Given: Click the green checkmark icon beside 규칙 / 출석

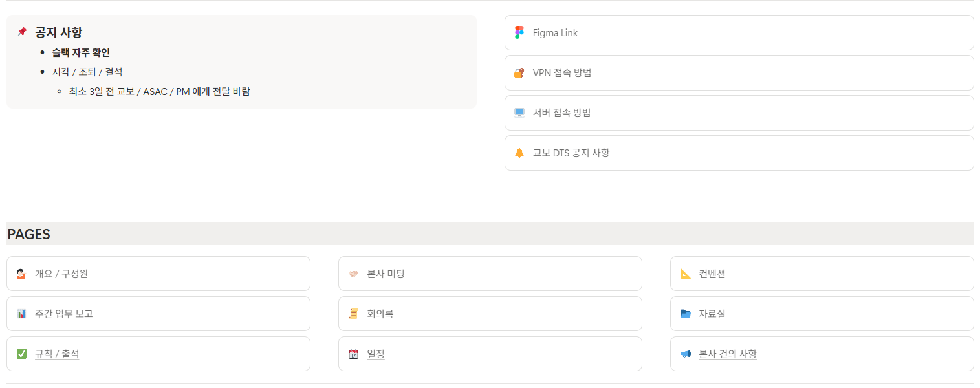Looking at the screenshot, I should tap(21, 354).
